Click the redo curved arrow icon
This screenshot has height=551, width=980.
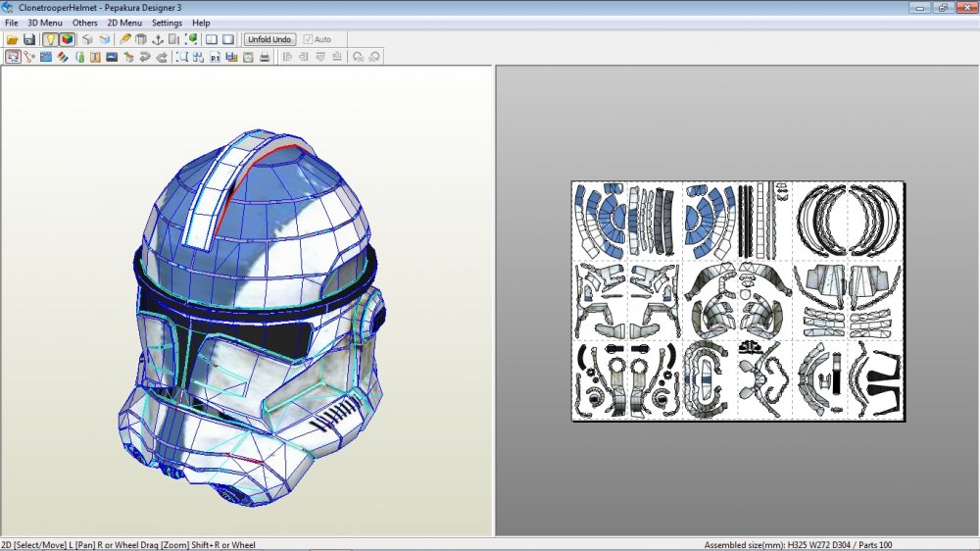coord(162,57)
